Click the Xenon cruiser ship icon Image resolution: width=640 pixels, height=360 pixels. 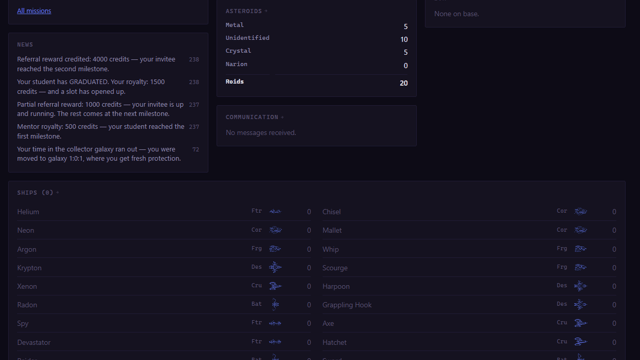coord(275,286)
